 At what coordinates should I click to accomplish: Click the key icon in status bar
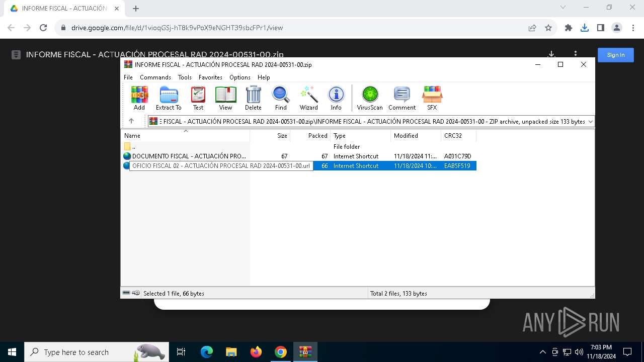pos(136,293)
